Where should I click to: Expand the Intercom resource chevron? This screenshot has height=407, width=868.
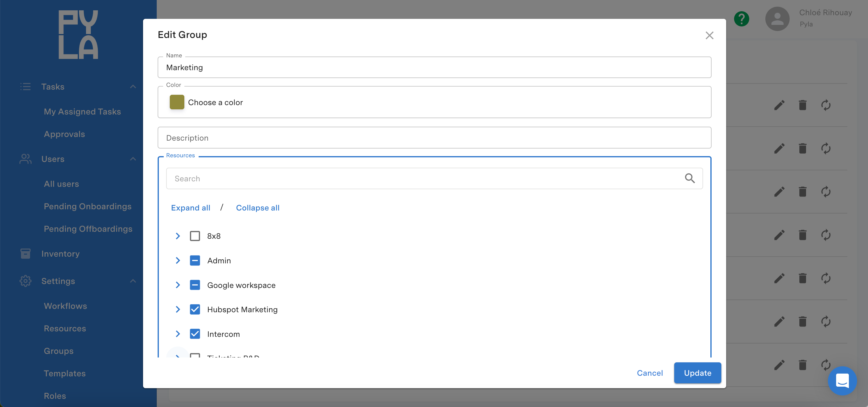(178, 334)
